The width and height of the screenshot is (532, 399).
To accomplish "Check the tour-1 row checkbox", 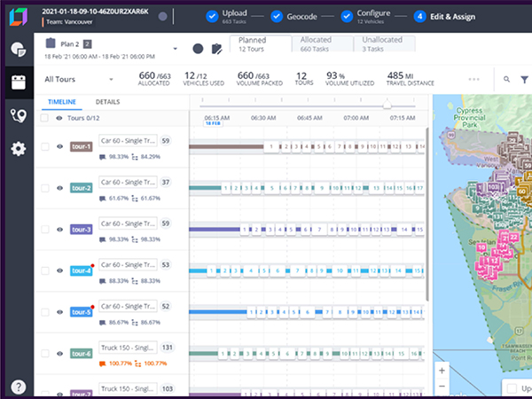I will pyautogui.click(x=45, y=146).
